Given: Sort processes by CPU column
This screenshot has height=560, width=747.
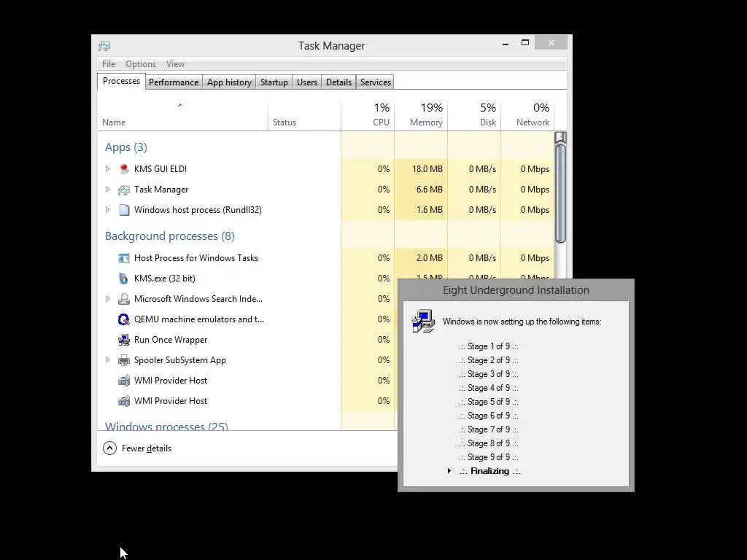Looking at the screenshot, I should [368, 114].
